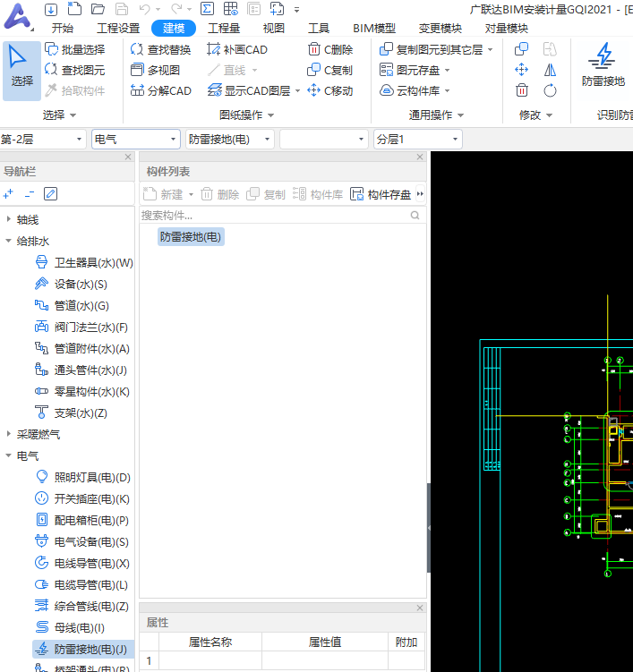The height and width of the screenshot is (672, 633).
Task: Open 图元存盘 dropdown
Action: click(448, 70)
